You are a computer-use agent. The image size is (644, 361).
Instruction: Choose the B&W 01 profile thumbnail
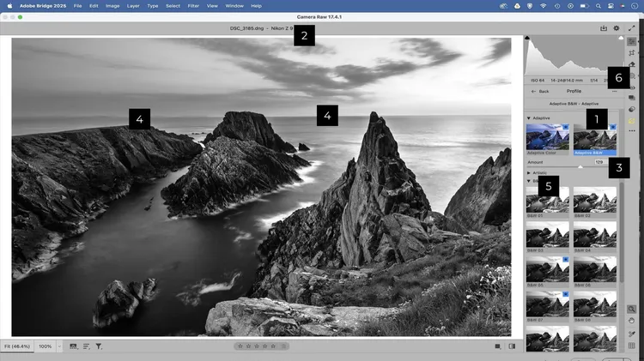547,202
